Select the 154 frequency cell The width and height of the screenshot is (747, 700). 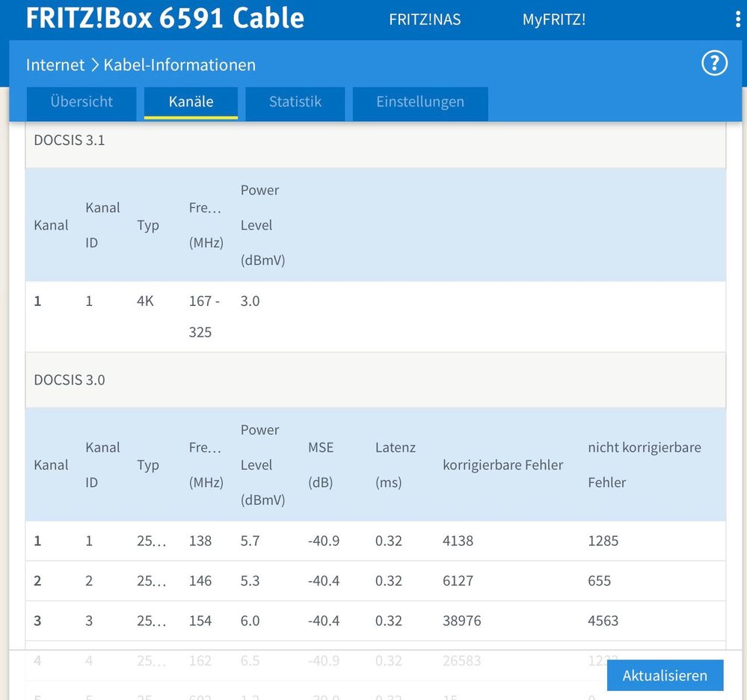pyautogui.click(x=200, y=621)
